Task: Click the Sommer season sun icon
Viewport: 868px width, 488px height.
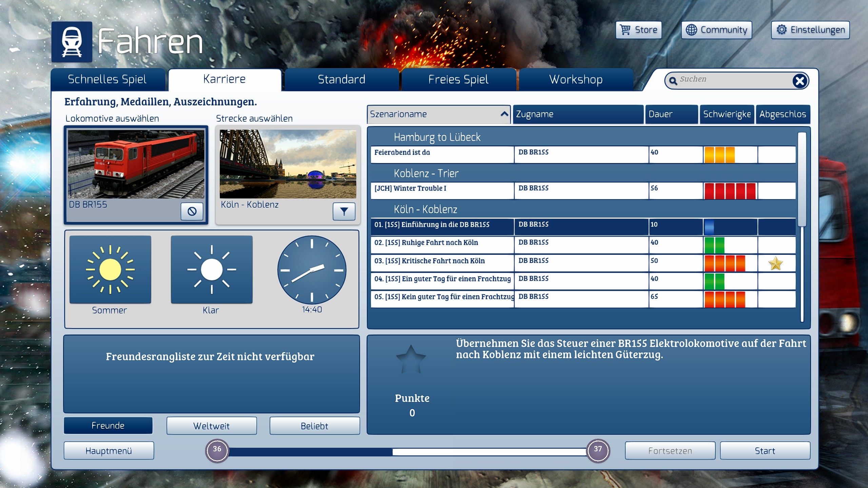Action: [110, 270]
